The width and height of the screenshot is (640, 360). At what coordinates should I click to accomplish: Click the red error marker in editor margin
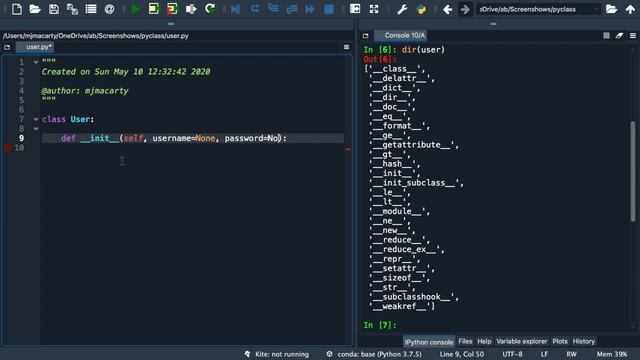[348, 149]
